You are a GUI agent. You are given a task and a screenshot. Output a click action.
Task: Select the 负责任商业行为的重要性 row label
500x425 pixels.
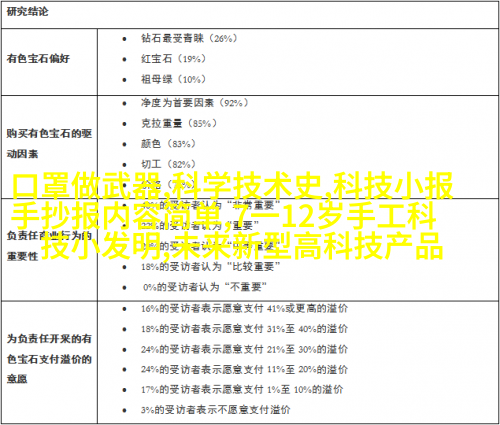[49, 246]
